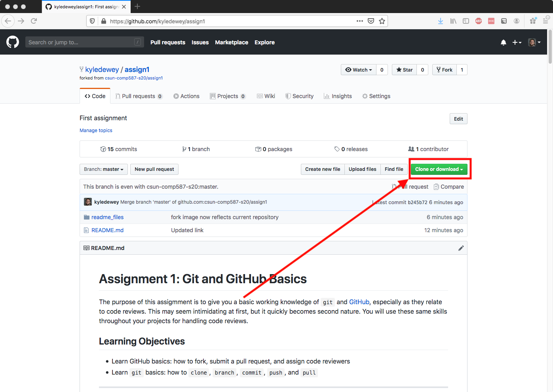Open latest commit b245b72

(x=418, y=202)
